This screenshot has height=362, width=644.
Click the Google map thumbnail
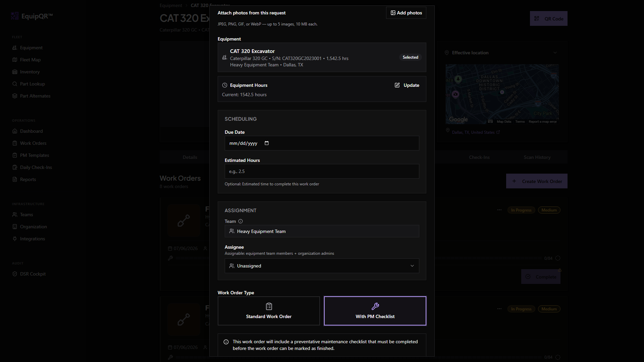[502, 94]
